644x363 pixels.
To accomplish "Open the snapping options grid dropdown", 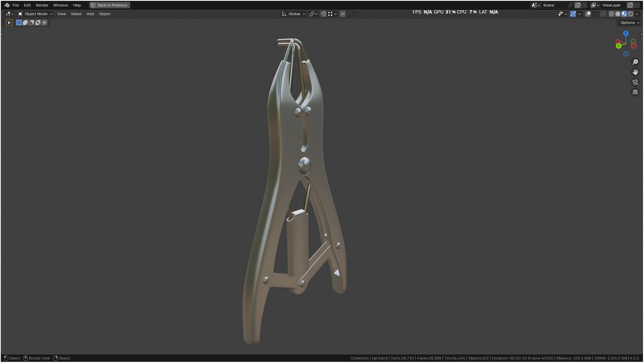I will coord(332,14).
